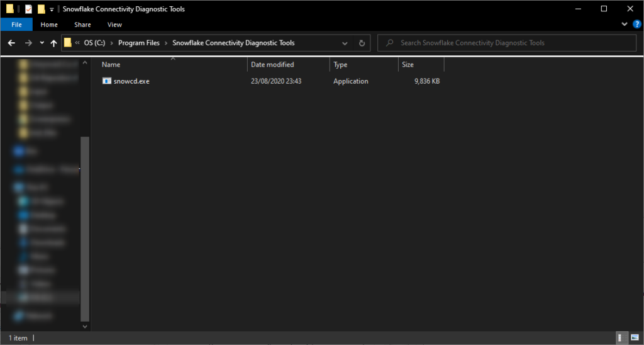Click the Forward navigation arrow
644x345 pixels.
(28, 43)
